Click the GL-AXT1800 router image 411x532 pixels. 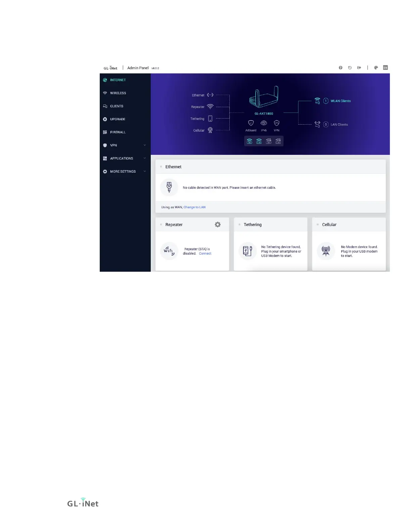[264, 97]
